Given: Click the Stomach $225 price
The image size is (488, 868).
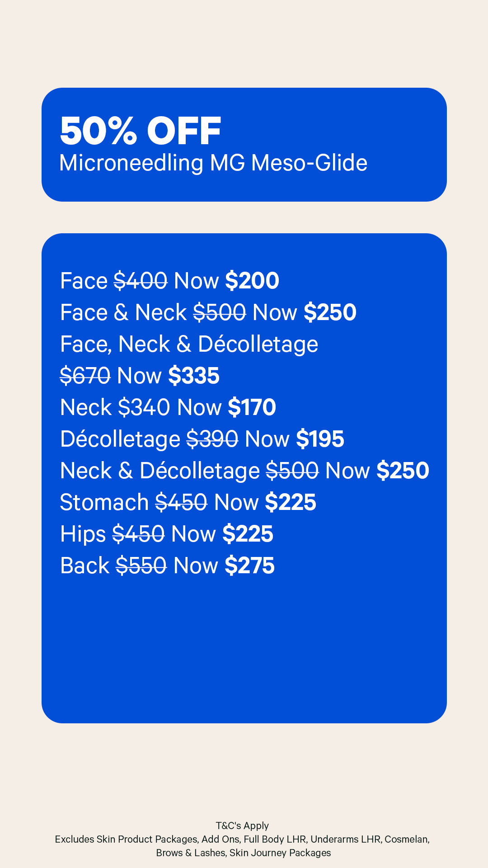Looking at the screenshot, I should tap(290, 502).
